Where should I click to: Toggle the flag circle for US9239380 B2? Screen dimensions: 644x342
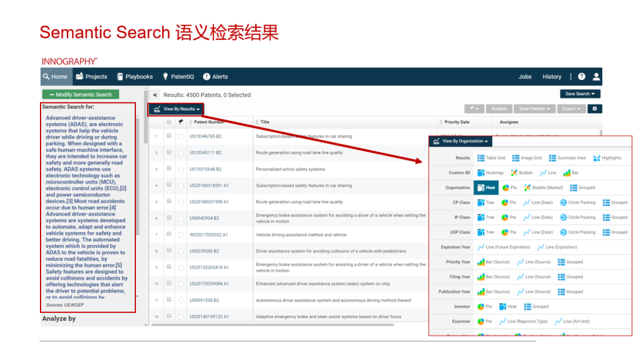[x=181, y=251]
